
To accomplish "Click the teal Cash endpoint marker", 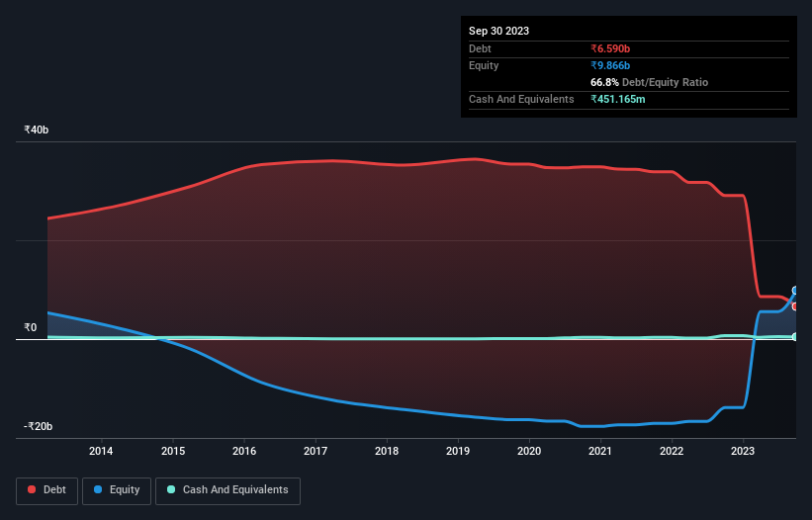I will tap(795, 337).
